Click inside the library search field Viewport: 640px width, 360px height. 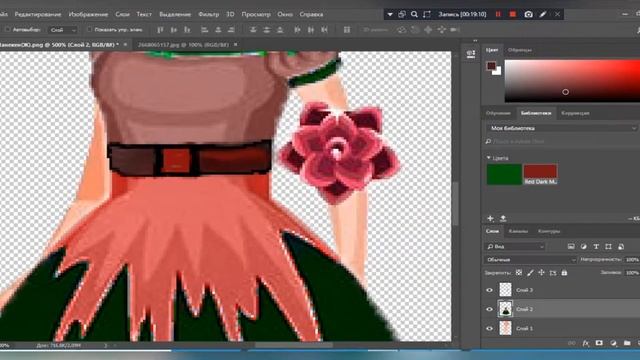(562, 141)
